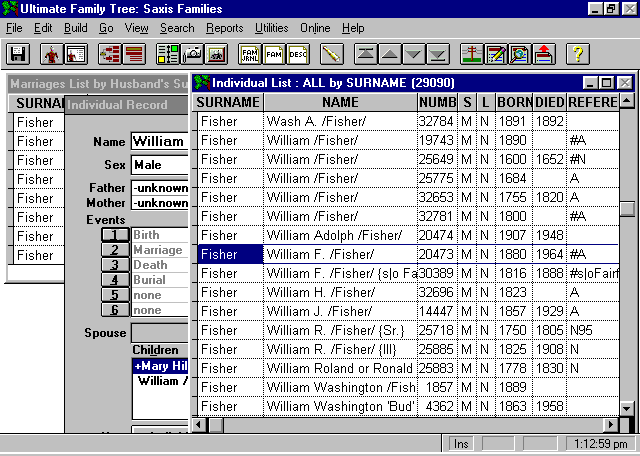This screenshot has height=456, width=640.
Task: Select William J. /Fisher/ row
Action: [x=408, y=311]
